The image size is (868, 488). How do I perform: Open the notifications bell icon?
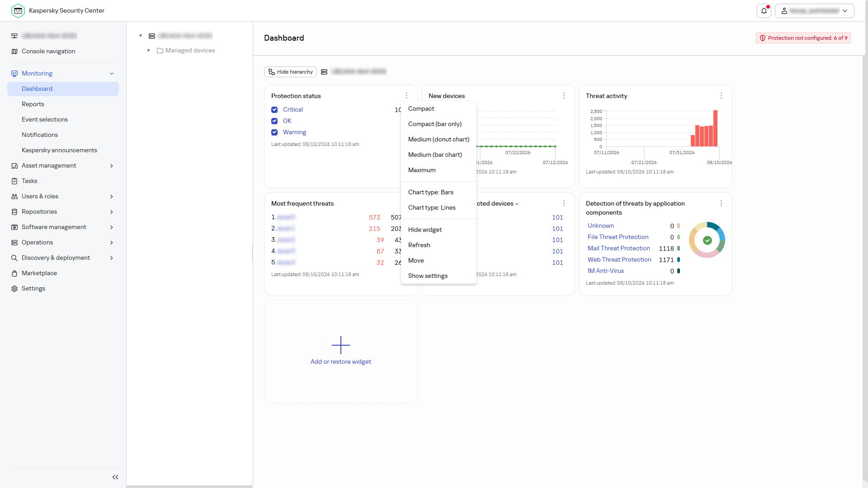[764, 11]
